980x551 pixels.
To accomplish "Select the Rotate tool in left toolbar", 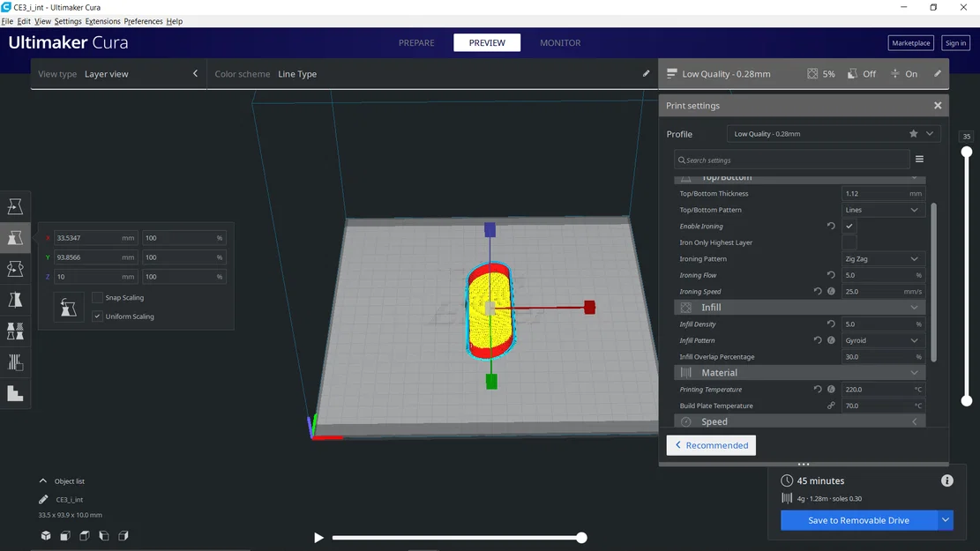I will (15, 269).
